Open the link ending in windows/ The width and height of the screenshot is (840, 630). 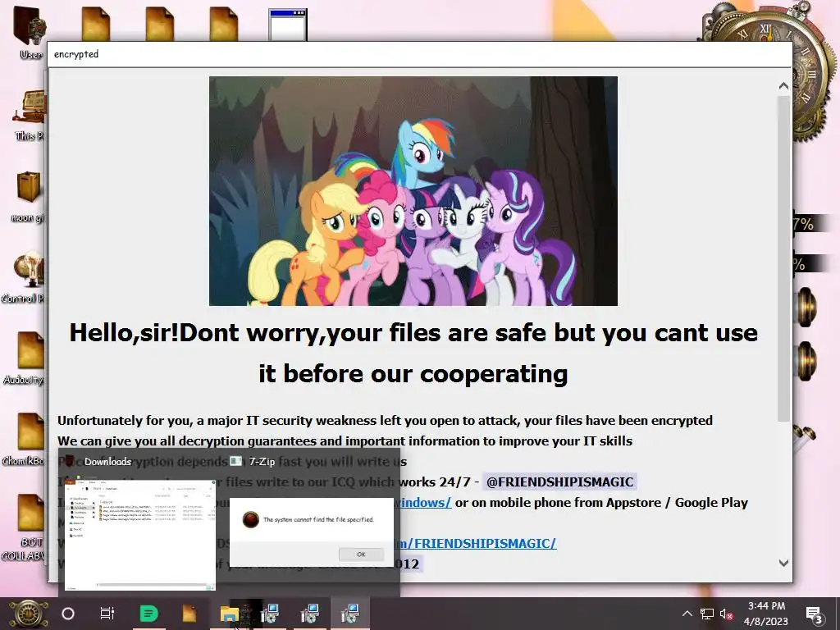(423, 503)
